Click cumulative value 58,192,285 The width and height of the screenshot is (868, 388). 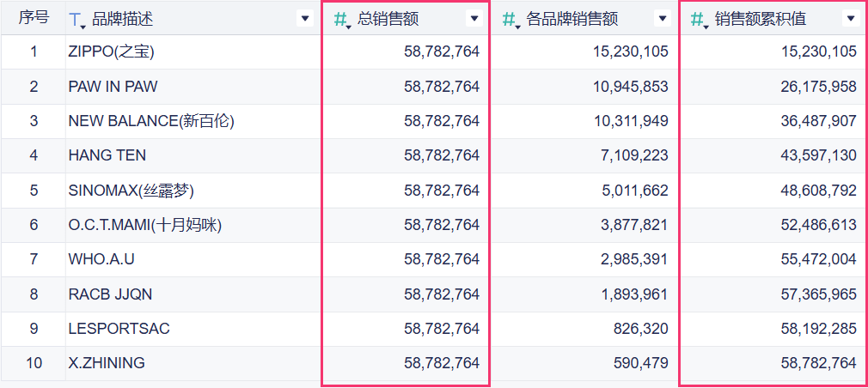pos(819,329)
